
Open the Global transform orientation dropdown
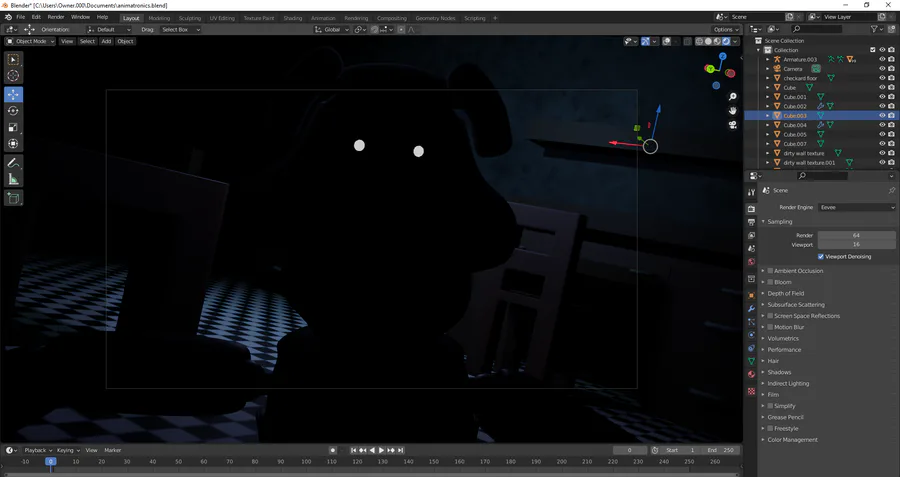(332, 29)
